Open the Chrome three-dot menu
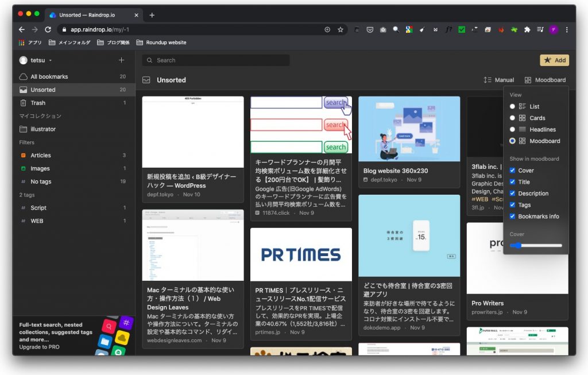The image size is (588, 375). pyautogui.click(x=567, y=30)
